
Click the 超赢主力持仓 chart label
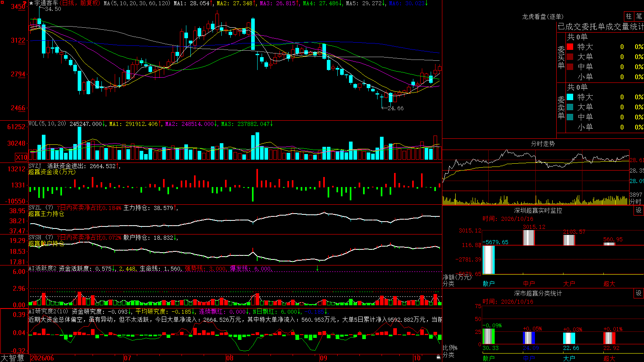point(46,214)
